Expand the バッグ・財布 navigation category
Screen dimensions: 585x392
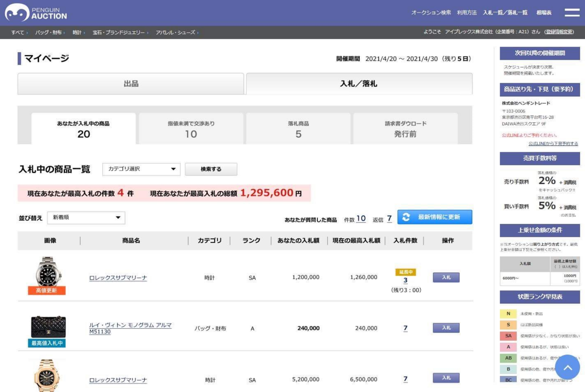point(50,33)
